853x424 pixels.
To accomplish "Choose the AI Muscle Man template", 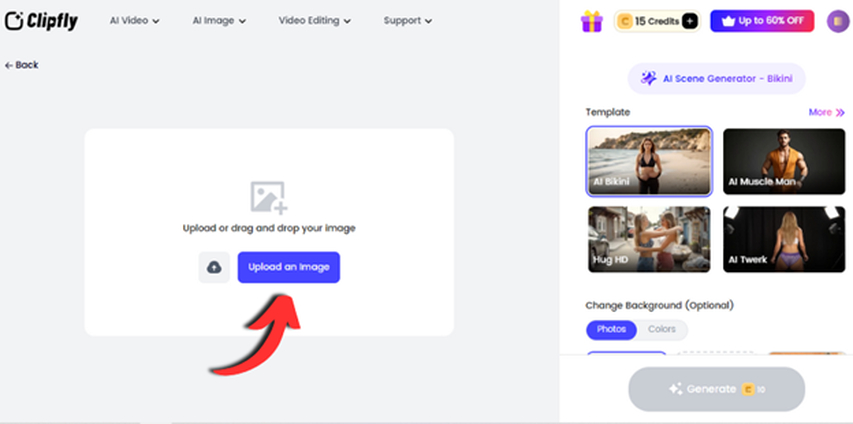I will (x=784, y=162).
